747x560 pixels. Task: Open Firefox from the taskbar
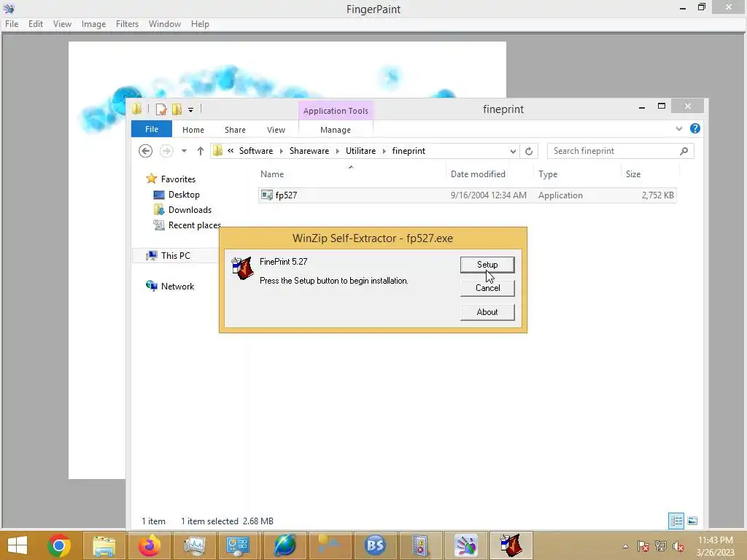pyautogui.click(x=149, y=545)
